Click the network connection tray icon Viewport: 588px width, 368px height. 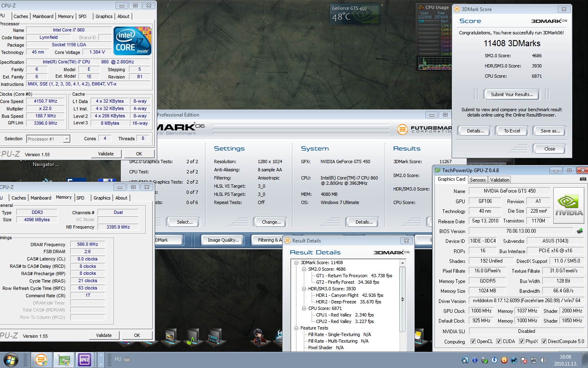[x=533, y=360]
